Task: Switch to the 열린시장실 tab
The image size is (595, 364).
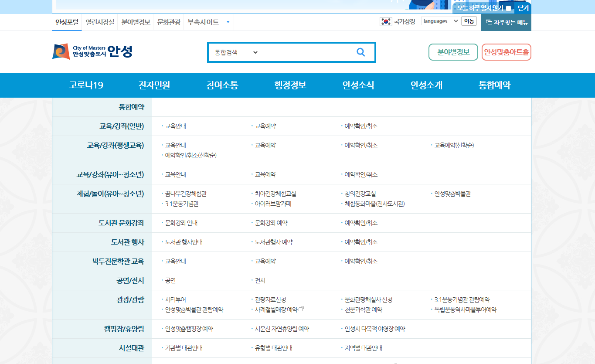Action: [100, 22]
